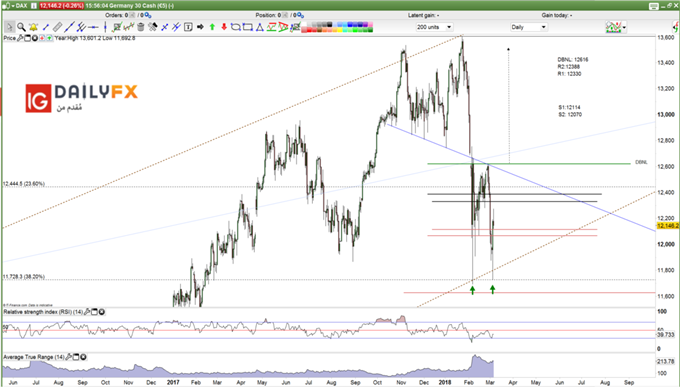Image resolution: width=680 pixels, height=387 pixels.
Task: Click the RSI panel wrench settings icon
Action: point(87,312)
